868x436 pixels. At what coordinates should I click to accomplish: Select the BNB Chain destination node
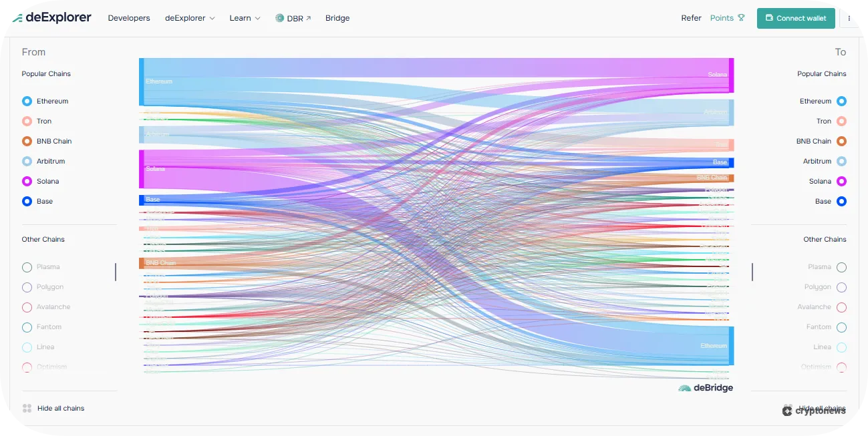pyautogui.click(x=732, y=178)
